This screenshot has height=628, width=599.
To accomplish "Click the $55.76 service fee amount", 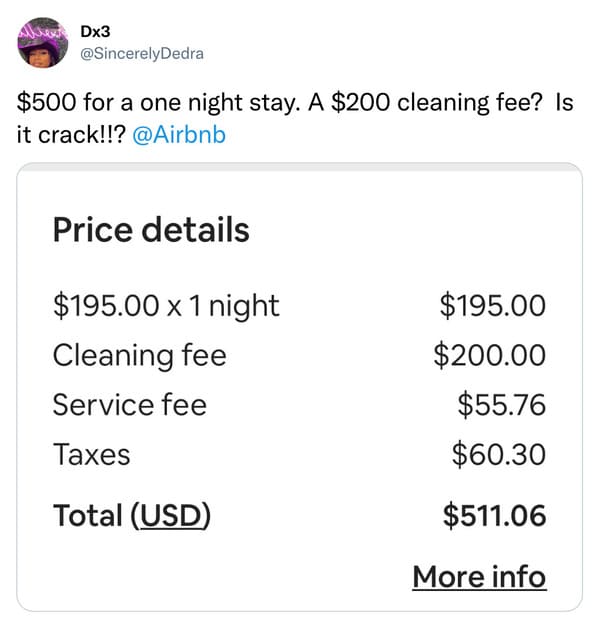I will 502,405.
